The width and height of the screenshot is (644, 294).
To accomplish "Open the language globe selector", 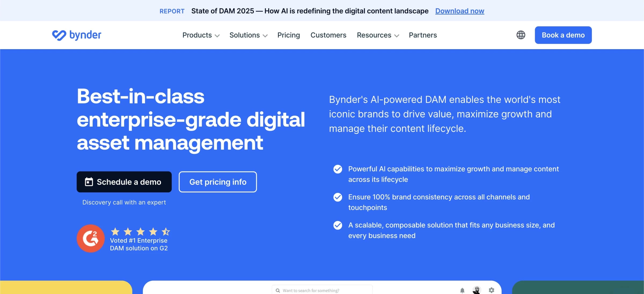I will [521, 35].
